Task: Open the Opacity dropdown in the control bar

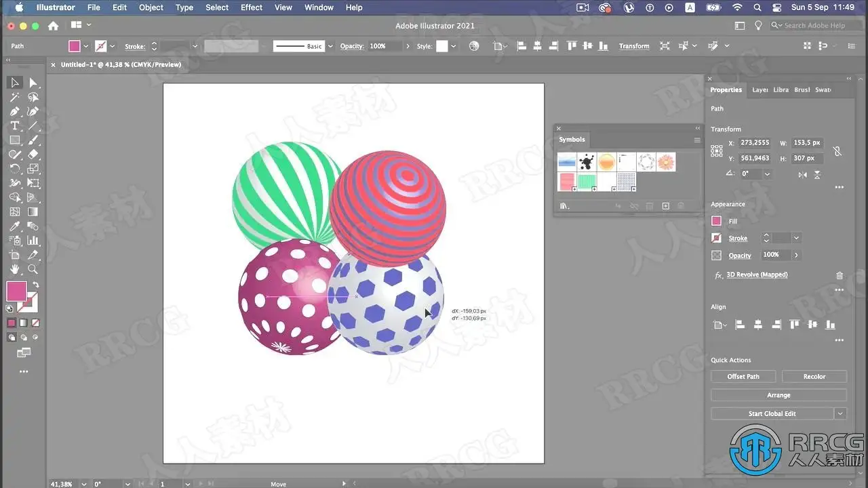Action: (x=408, y=46)
